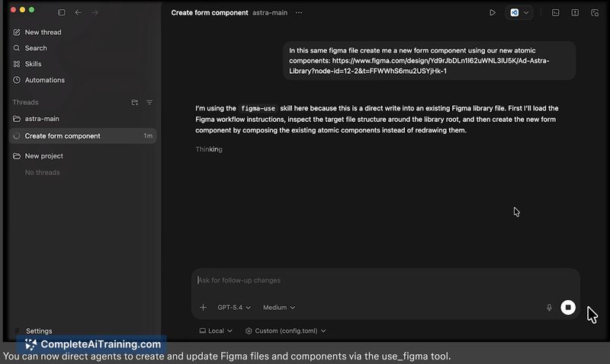Click the microphone dictation icon

(549, 308)
